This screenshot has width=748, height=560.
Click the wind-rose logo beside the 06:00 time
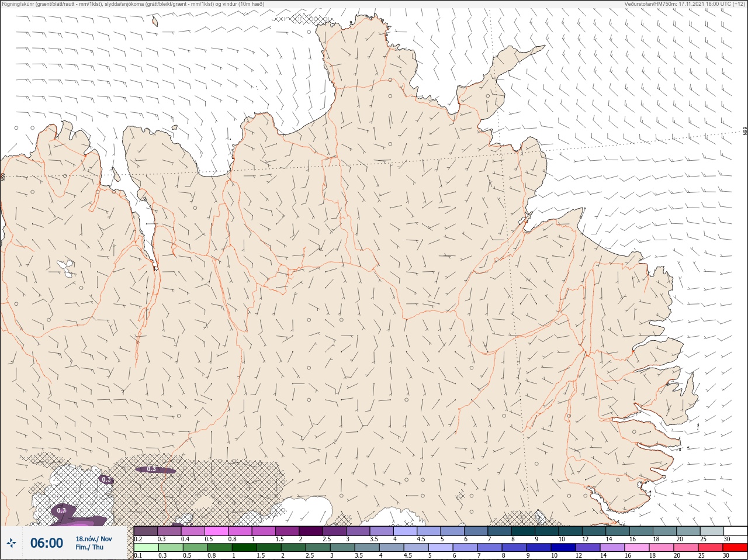pos(11,544)
